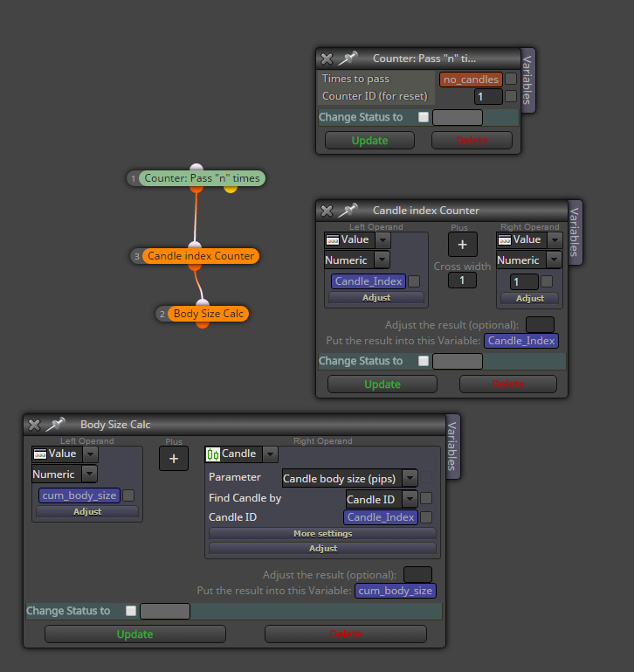The width and height of the screenshot is (634, 672).
Task: Close the Candle index Counter panel
Action: pyautogui.click(x=327, y=211)
